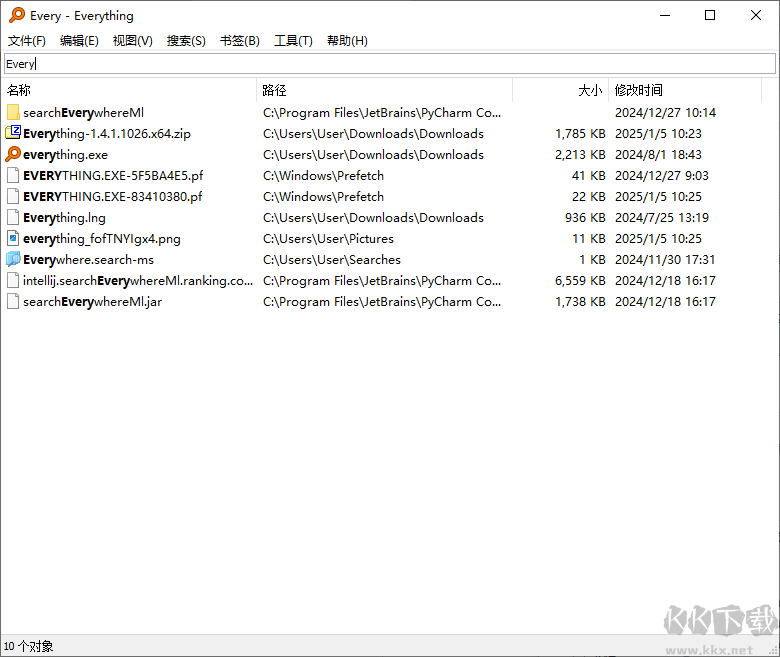The width and height of the screenshot is (780, 657).
Task: Click file icon of searchEverywhereMl.jar
Action: point(13,301)
